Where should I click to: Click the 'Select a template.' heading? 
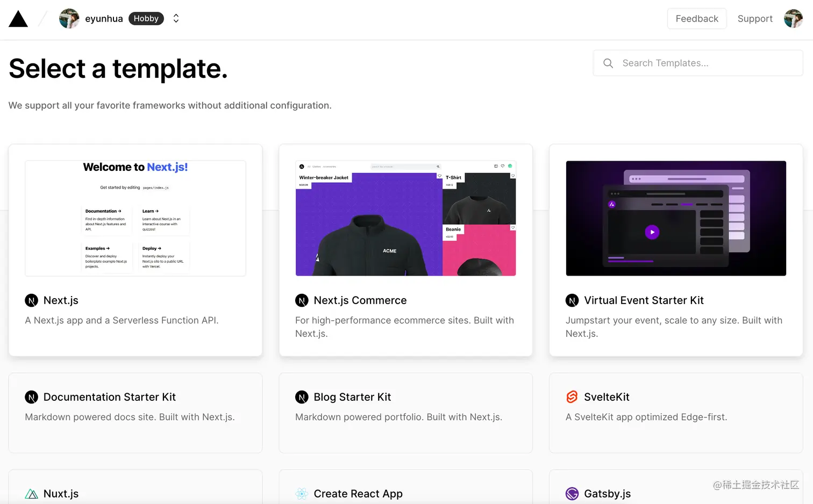[x=118, y=69]
